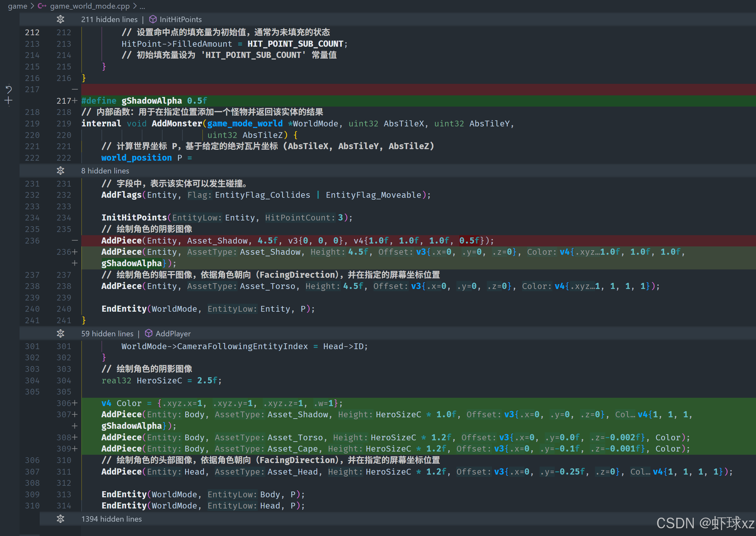
Task: Expand the '8 hidden lines' label
Action: point(105,171)
